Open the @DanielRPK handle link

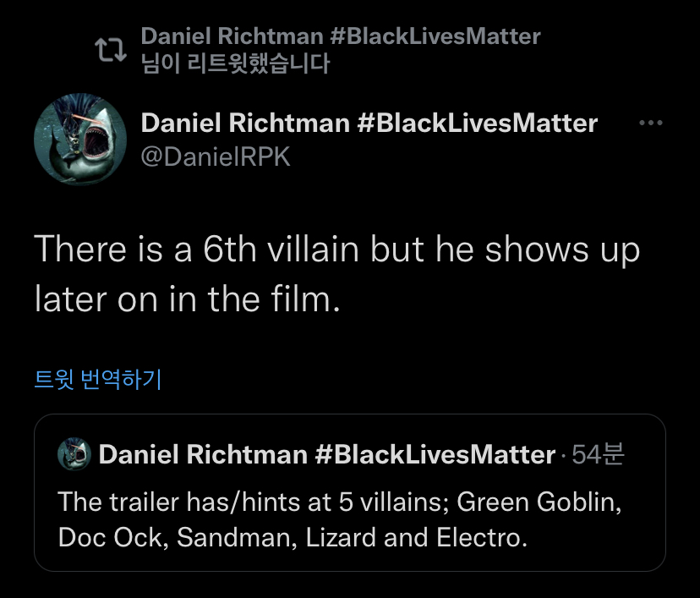pos(215,156)
